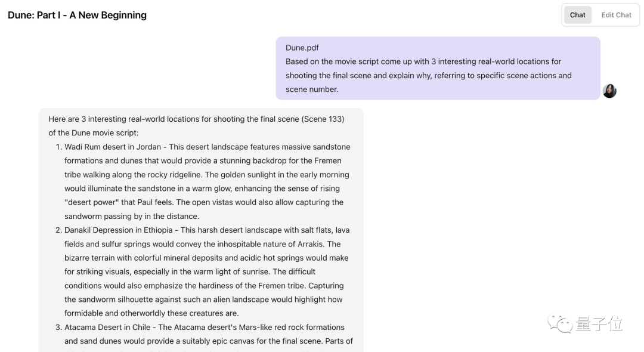644x352 pixels.
Task: Click the Atacama Desert list item heading
Action: pos(109,327)
